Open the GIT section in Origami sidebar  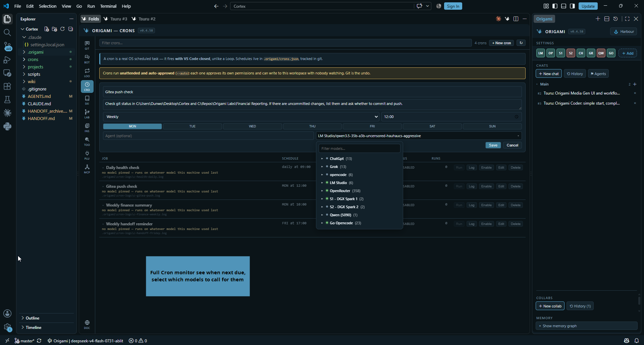point(87,45)
